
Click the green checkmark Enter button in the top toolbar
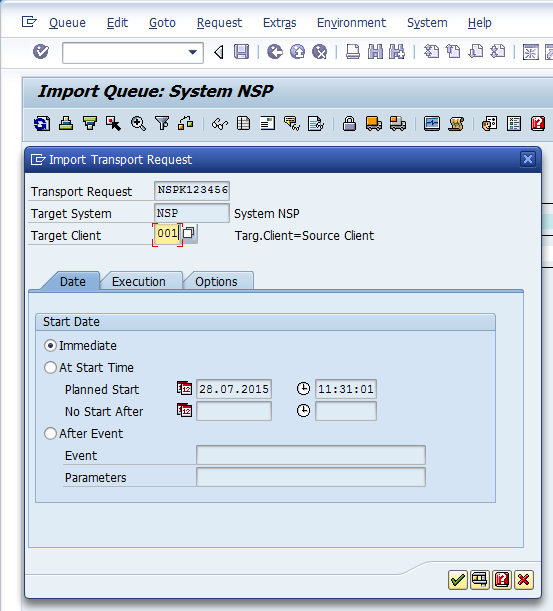click(x=41, y=51)
